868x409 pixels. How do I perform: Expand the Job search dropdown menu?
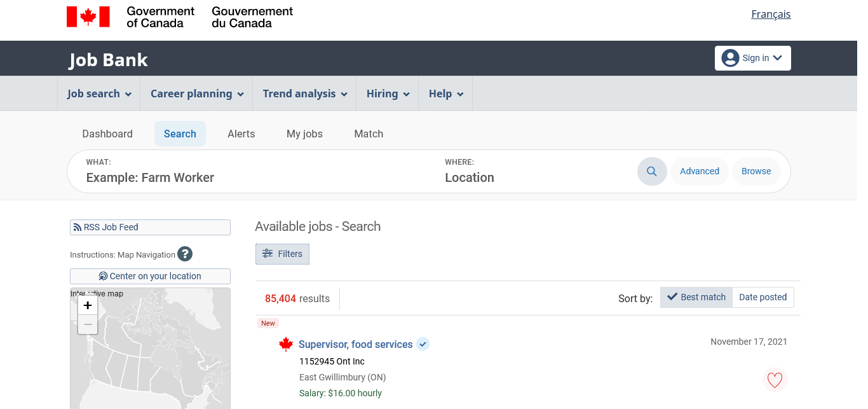click(99, 94)
